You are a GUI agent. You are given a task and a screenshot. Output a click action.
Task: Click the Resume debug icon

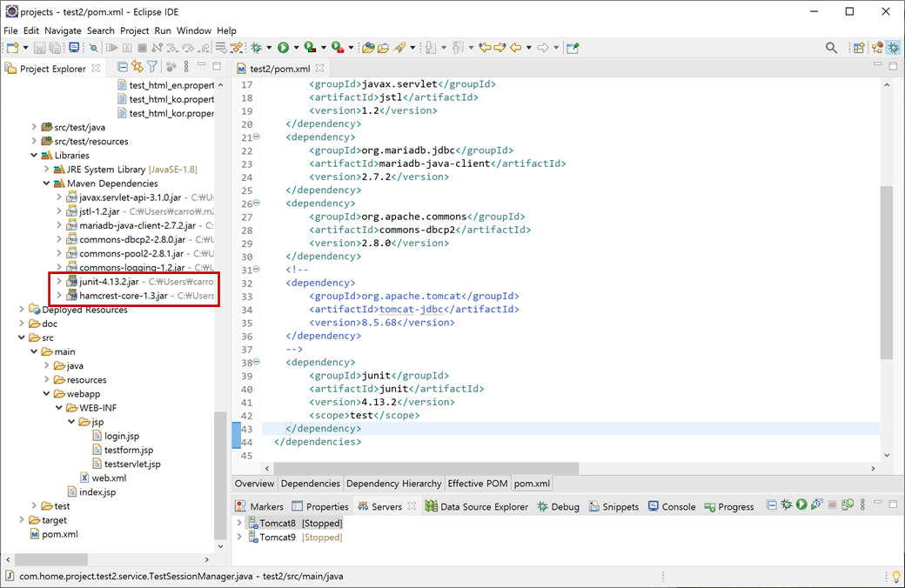(x=111, y=48)
